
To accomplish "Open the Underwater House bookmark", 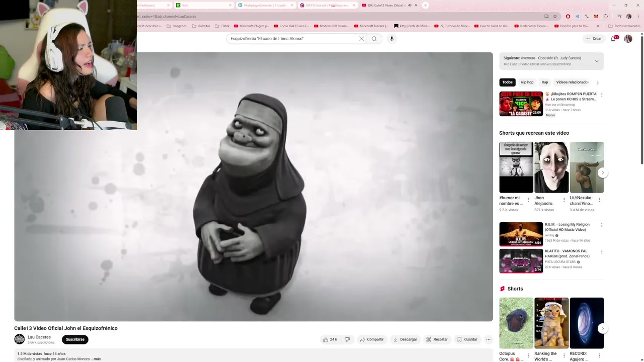I will pos(531,26).
